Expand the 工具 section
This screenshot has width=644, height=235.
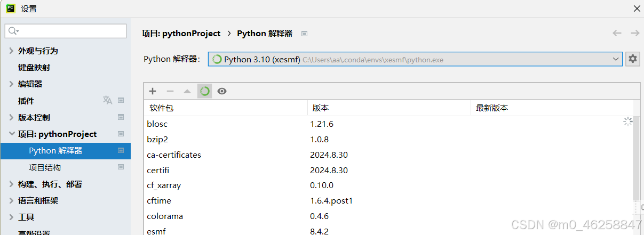[x=12, y=217]
